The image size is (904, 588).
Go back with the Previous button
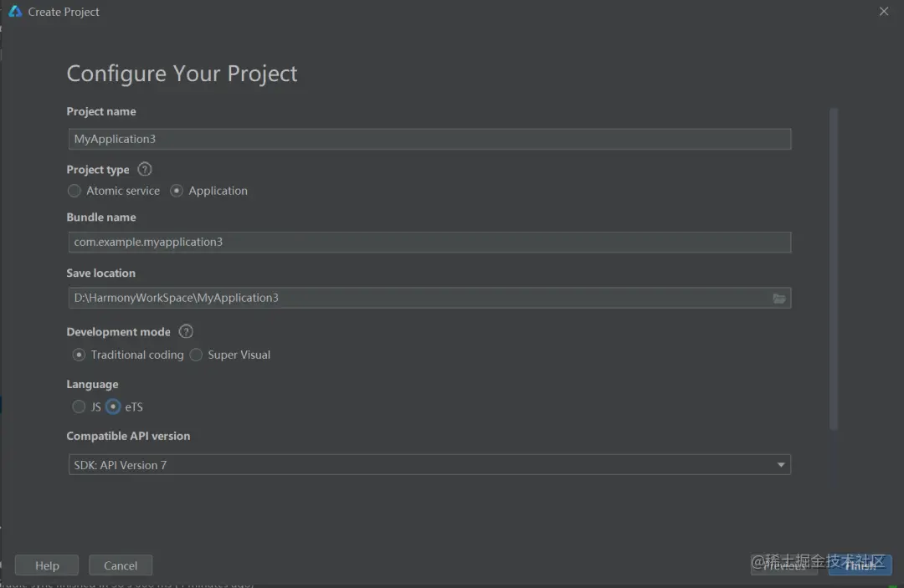click(784, 565)
